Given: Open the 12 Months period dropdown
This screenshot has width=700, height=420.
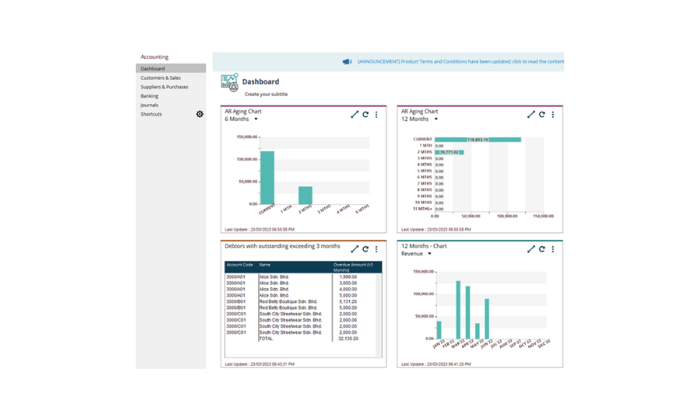Looking at the screenshot, I should pos(435,119).
